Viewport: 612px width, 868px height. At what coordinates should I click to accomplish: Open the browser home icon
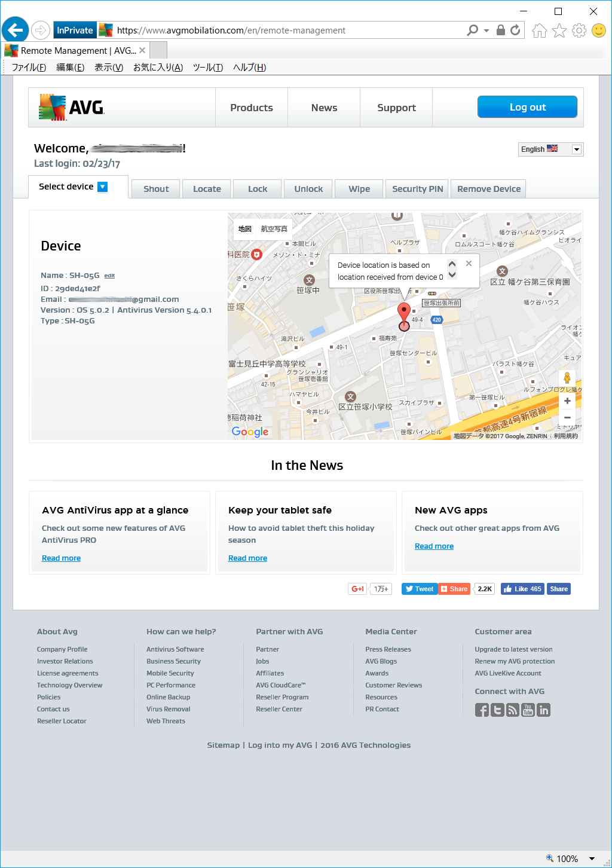tap(540, 30)
